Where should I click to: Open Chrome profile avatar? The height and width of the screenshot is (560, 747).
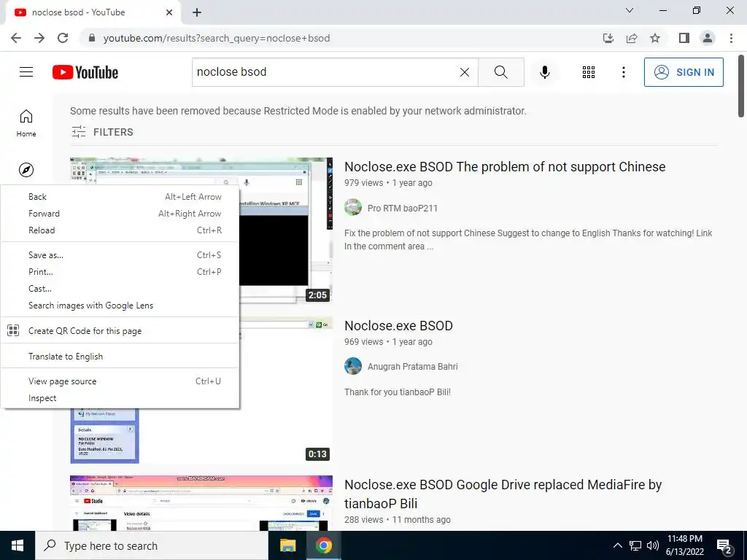click(708, 38)
